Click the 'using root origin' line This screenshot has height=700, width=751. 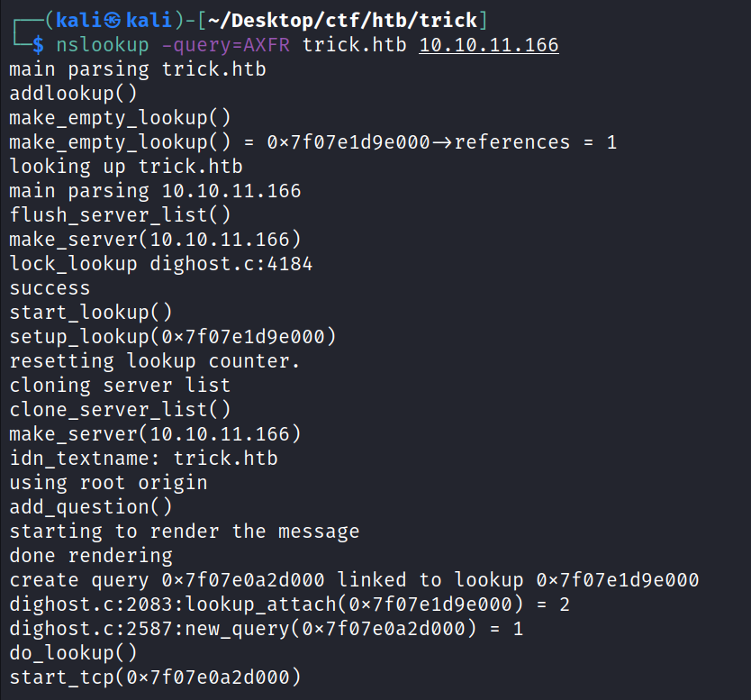[108, 483]
